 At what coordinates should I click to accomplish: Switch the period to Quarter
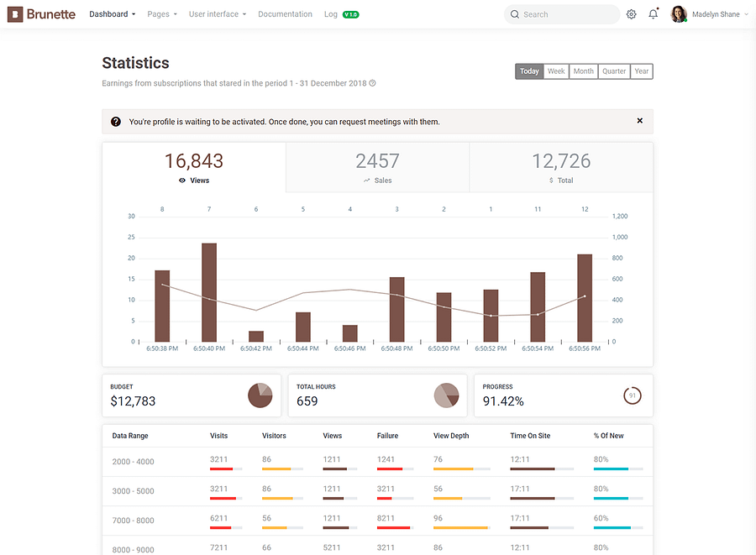(614, 71)
